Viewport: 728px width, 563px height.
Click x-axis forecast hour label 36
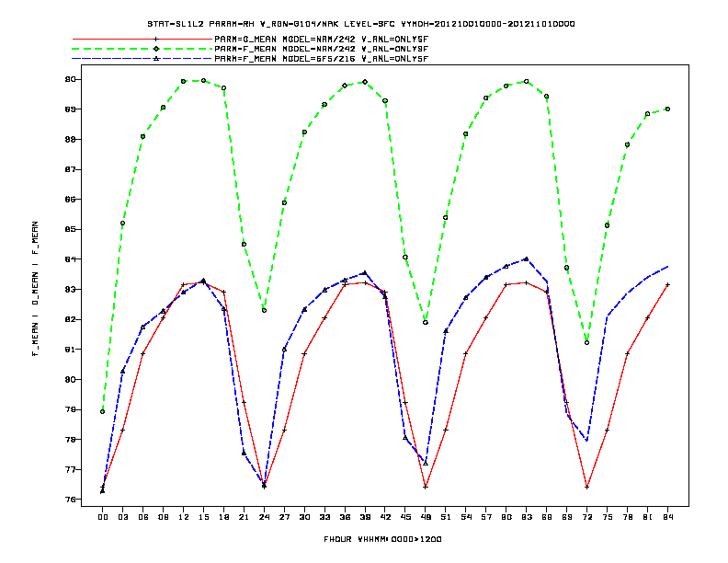coord(345,517)
